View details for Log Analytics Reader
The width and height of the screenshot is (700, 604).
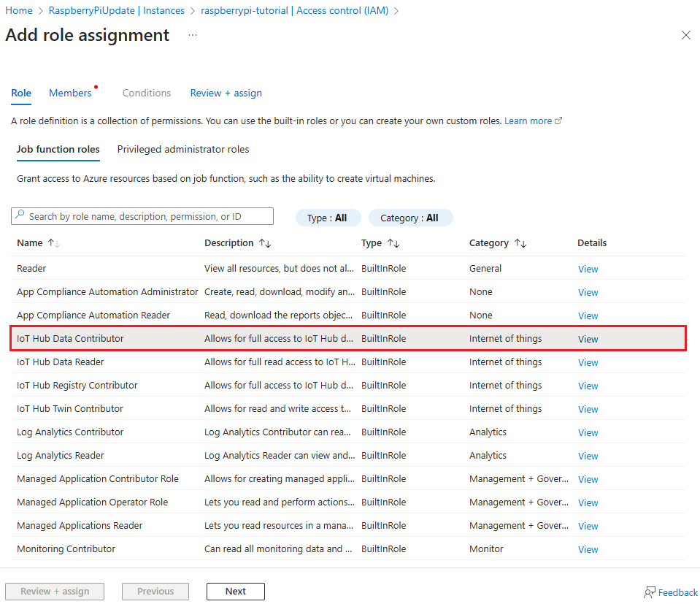pos(588,456)
